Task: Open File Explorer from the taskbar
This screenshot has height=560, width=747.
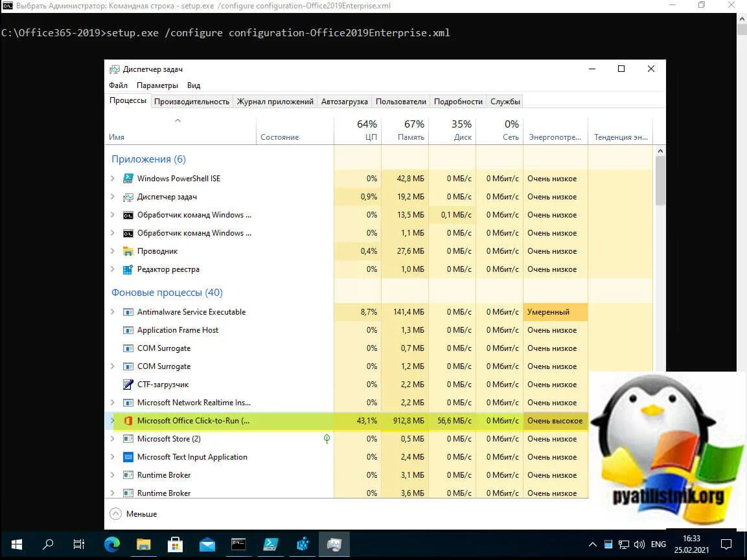Action: 143,544
